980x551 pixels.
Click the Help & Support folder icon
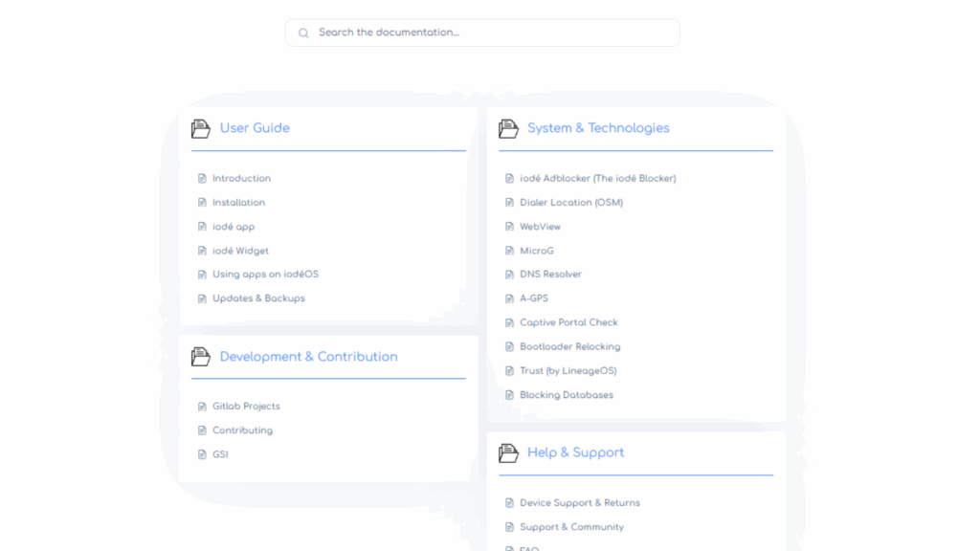(x=508, y=452)
